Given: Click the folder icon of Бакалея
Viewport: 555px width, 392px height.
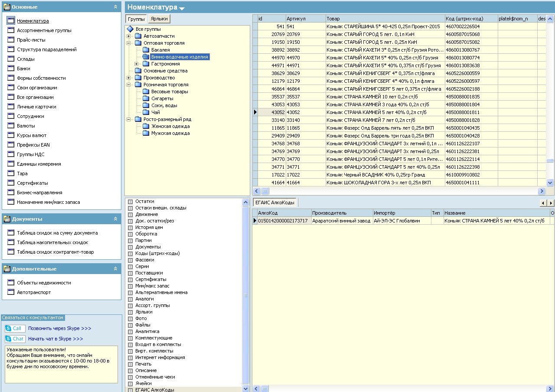Looking at the screenshot, I should tap(146, 50).
